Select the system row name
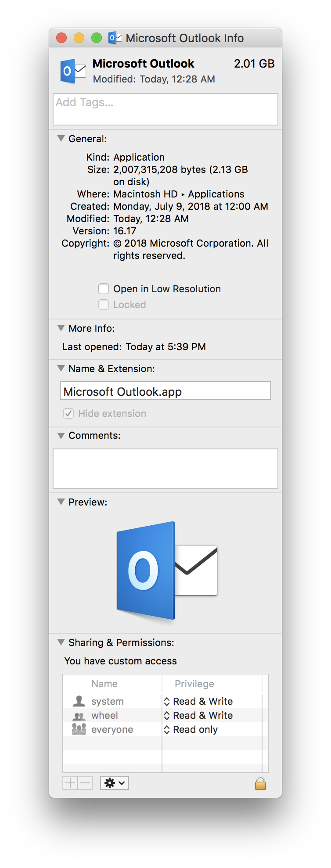 [x=108, y=701]
